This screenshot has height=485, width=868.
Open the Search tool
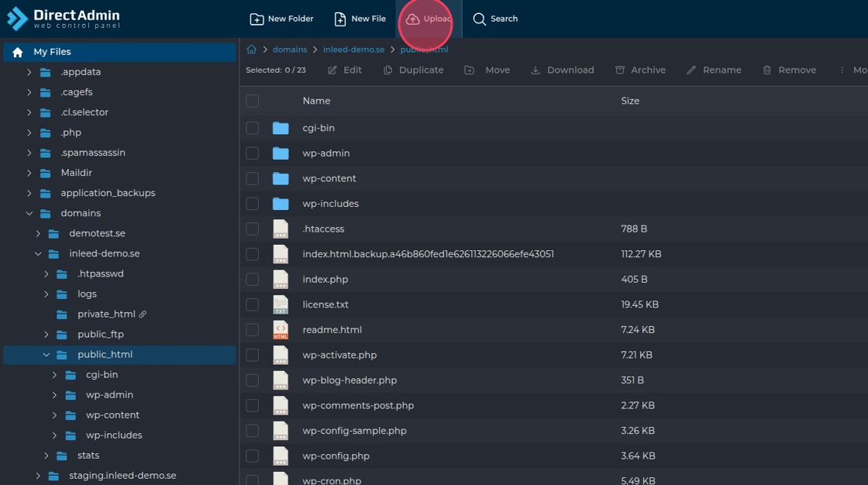pos(495,19)
